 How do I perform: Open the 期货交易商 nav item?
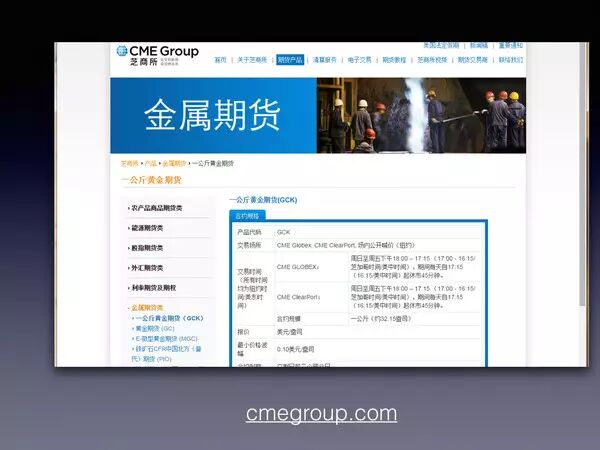(473, 60)
